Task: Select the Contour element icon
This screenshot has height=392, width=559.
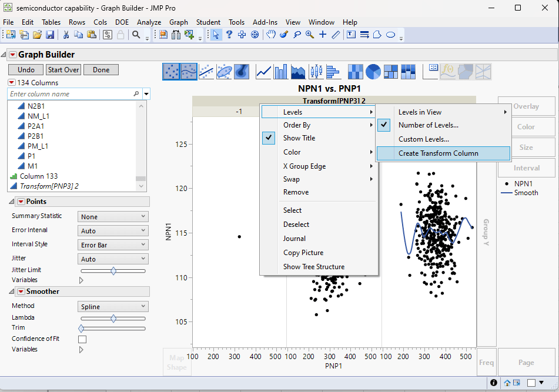Action: coord(241,72)
